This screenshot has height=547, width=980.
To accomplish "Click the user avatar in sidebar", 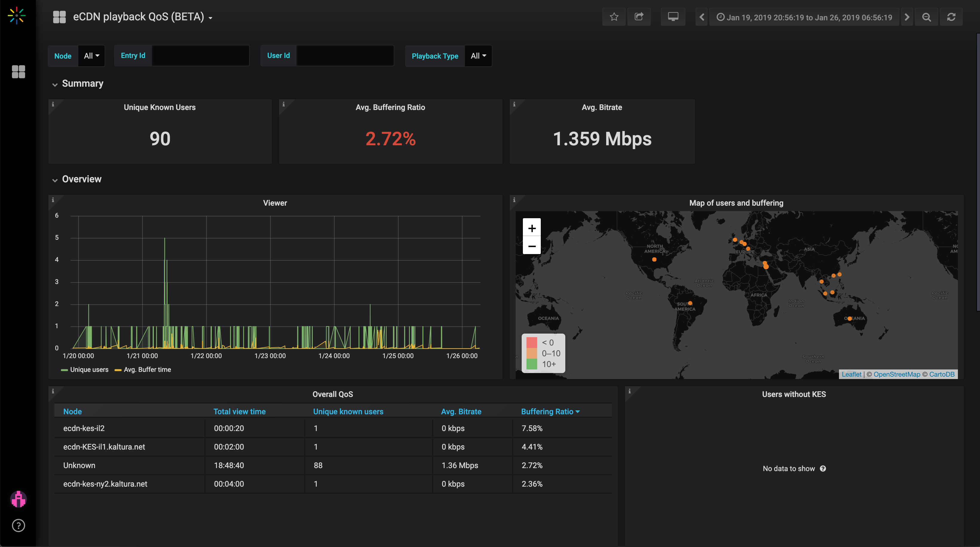I will [x=18, y=499].
